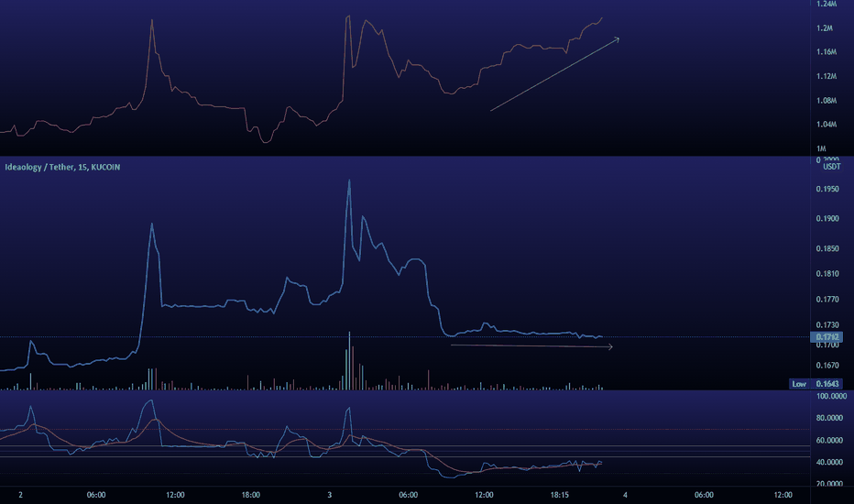
Task: Click the 0.1730 price axis label
Action: point(827,324)
